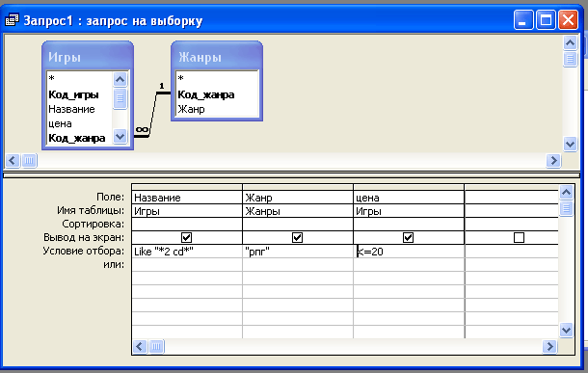
Task: Select the Игры table header
Action: 88,57
